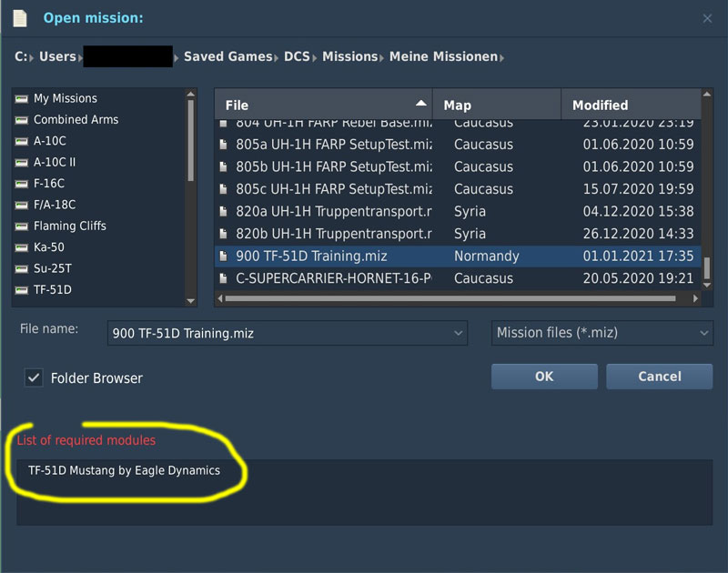Viewport: 728px width, 573px height.
Task: Click the Normandy map cell
Action: click(487, 256)
